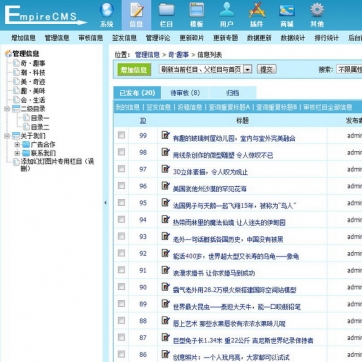362x362 pixels.
Task: Open the 排行统计 submenu item
Action: click(326, 38)
